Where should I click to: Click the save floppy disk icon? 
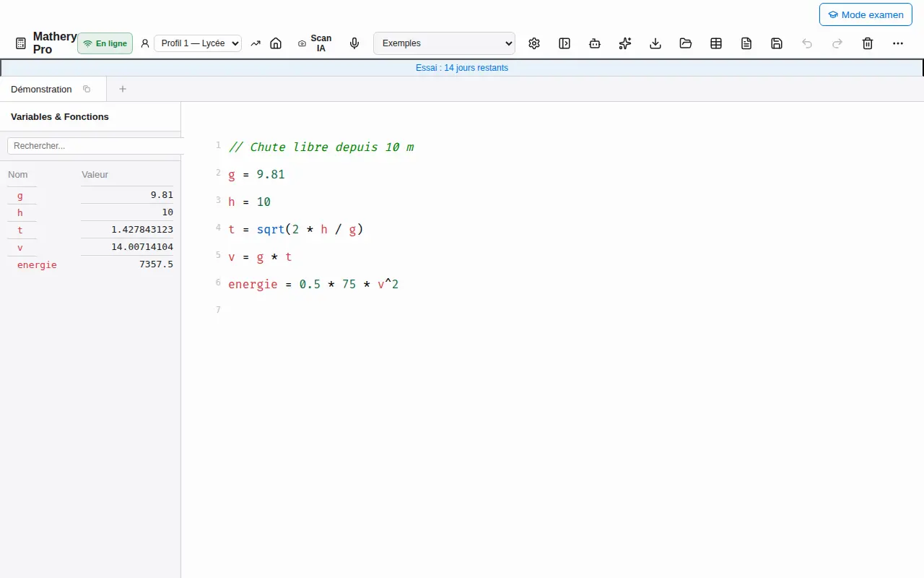pyautogui.click(x=777, y=43)
